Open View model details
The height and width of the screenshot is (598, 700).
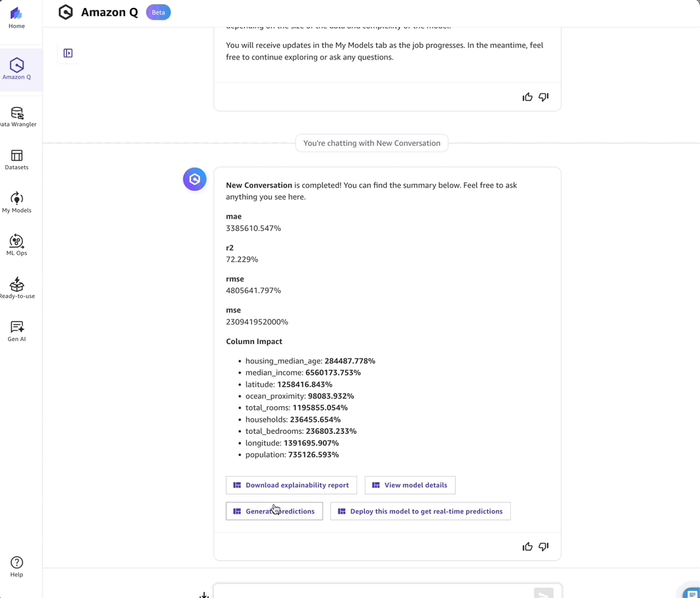tap(410, 485)
